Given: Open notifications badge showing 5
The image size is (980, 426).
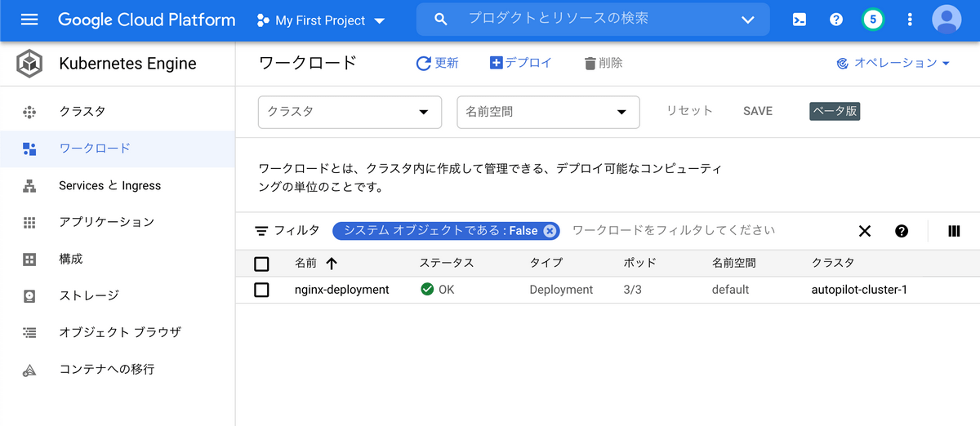Looking at the screenshot, I should 873,20.
